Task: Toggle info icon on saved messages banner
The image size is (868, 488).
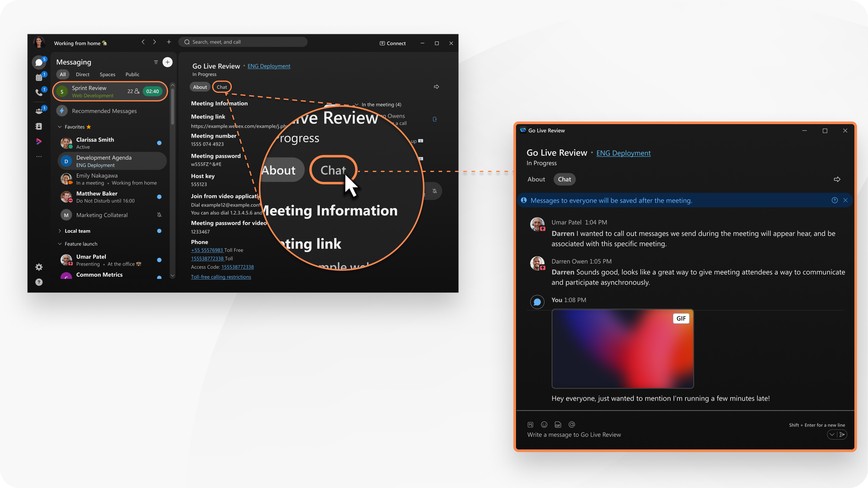Action: click(835, 200)
